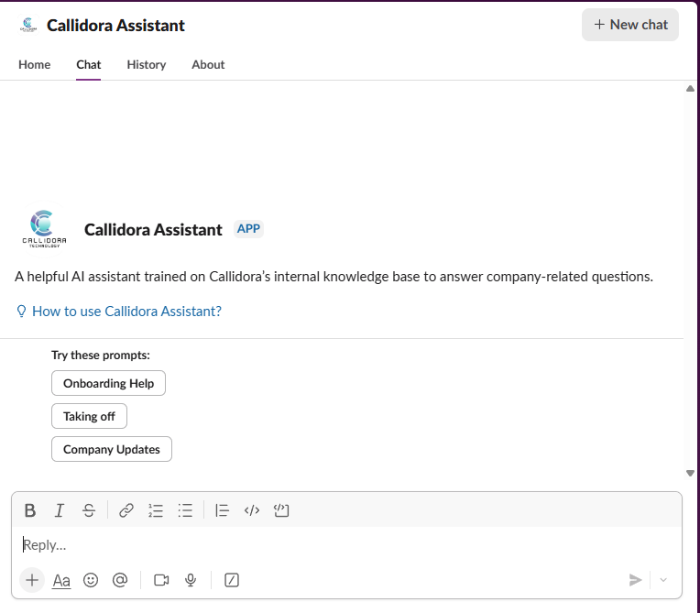Image resolution: width=700 pixels, height=613 pixels.
Task: Choose the Company Updates prompt
Action: click(x=112, y=449)
